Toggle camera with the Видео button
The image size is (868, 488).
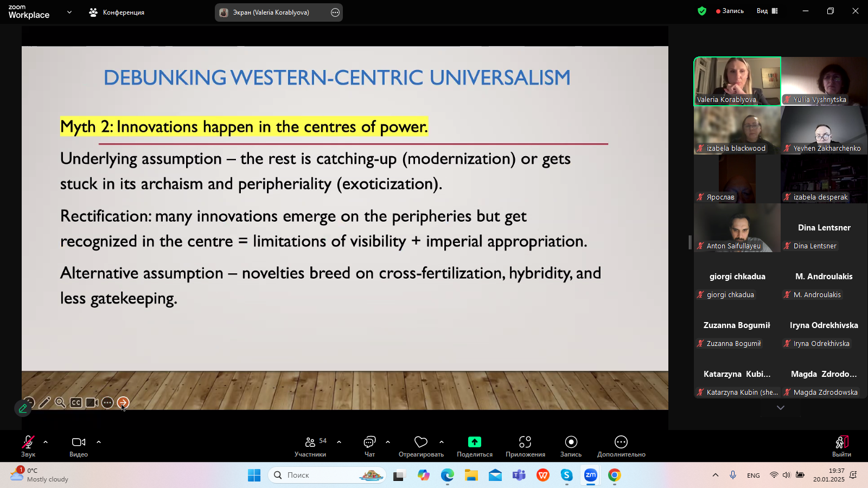[79, 446]
